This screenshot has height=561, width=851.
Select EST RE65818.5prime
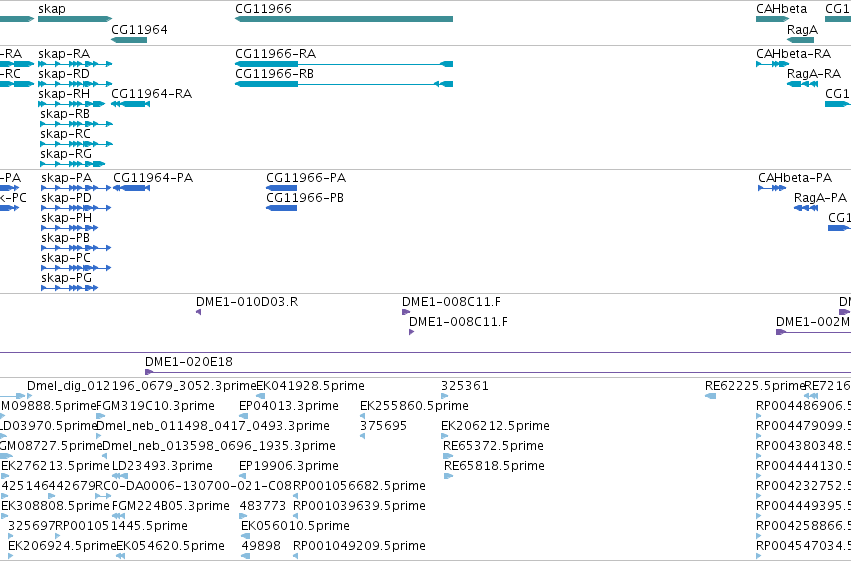pos(494,466)
